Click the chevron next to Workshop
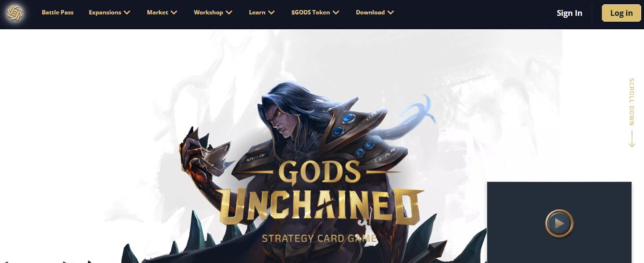644x263 pixels. click(x=229, y=12)
